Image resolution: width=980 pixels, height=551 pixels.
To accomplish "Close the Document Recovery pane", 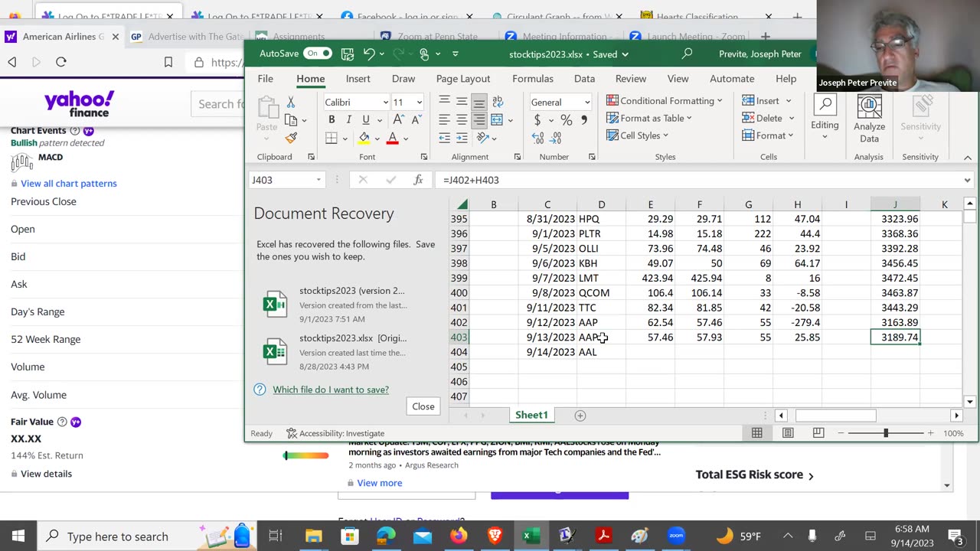I will (x=423, y=406).
